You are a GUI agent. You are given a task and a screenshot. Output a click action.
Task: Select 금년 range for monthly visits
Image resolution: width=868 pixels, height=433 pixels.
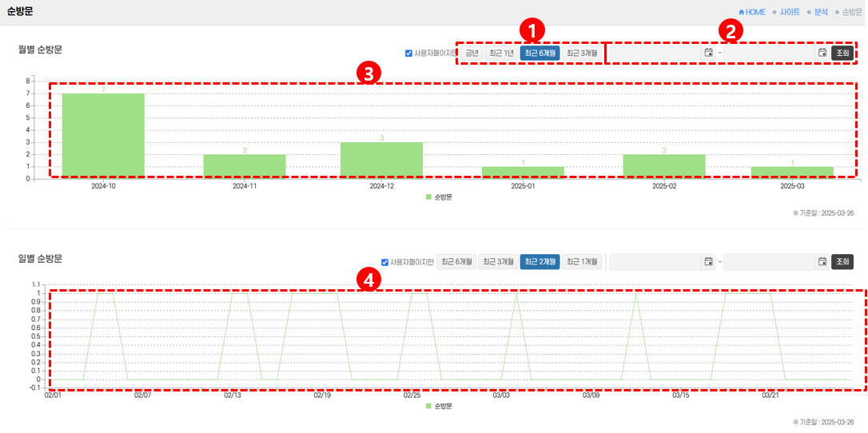pyautogui.click(x=472, y=54)
